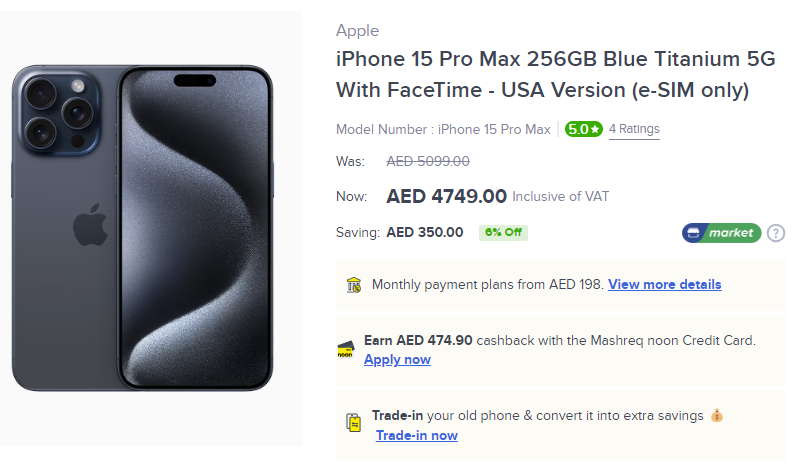Viewport: 803px width, 470px height.
Task: Click the Mashreq noon credit card icon
Action: 346,349
